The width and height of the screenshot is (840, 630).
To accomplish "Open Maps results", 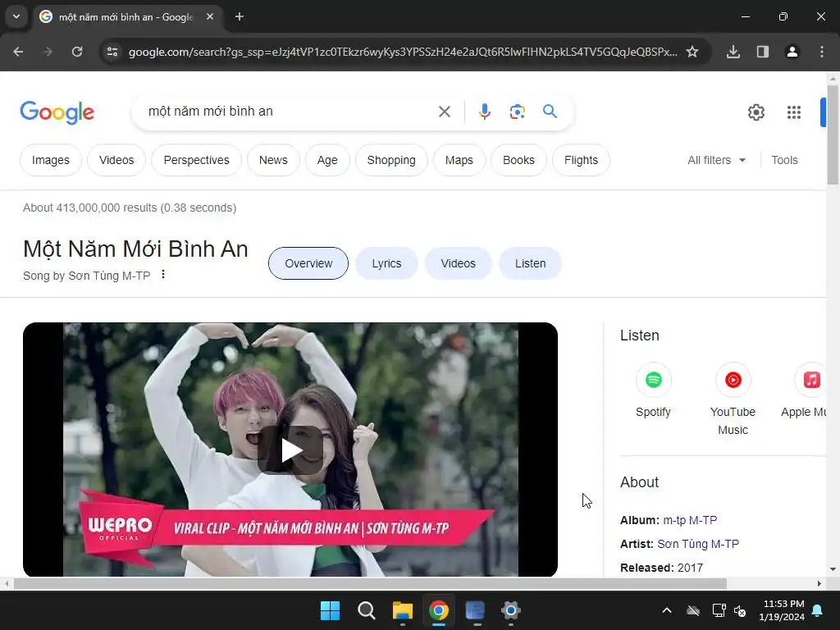I will 459,160.
